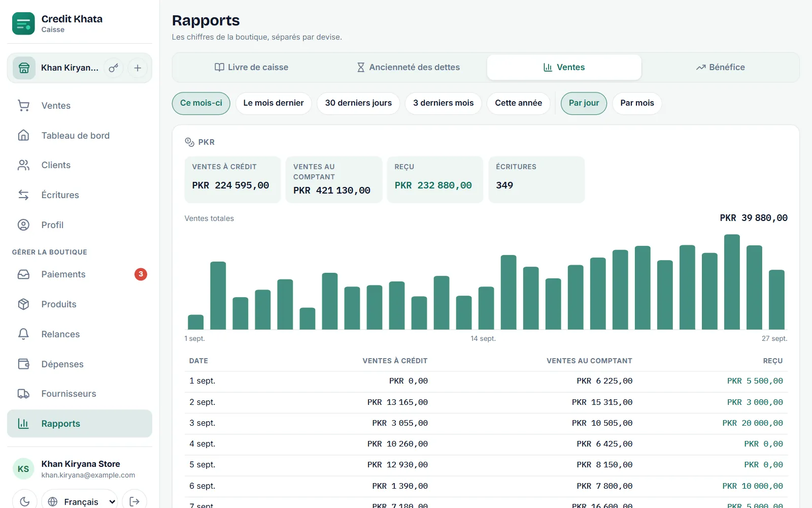The image size is (812, 508).
Task: Click the 5 sept. date cell
Action: click(202, 465)
